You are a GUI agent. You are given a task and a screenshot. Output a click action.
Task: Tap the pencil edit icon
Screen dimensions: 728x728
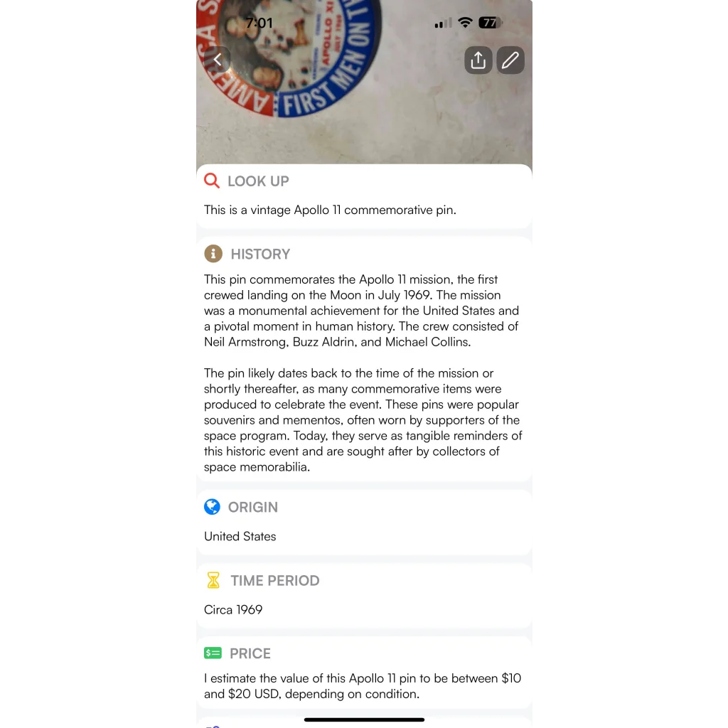[x=510, y=60]
